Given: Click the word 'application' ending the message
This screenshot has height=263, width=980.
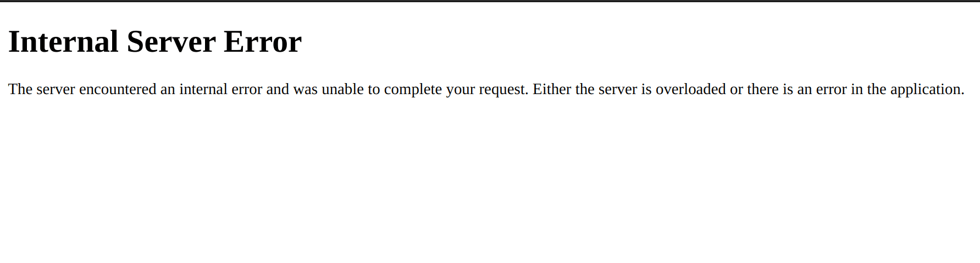Looking at the screenshot, I should tap(927, 90).
